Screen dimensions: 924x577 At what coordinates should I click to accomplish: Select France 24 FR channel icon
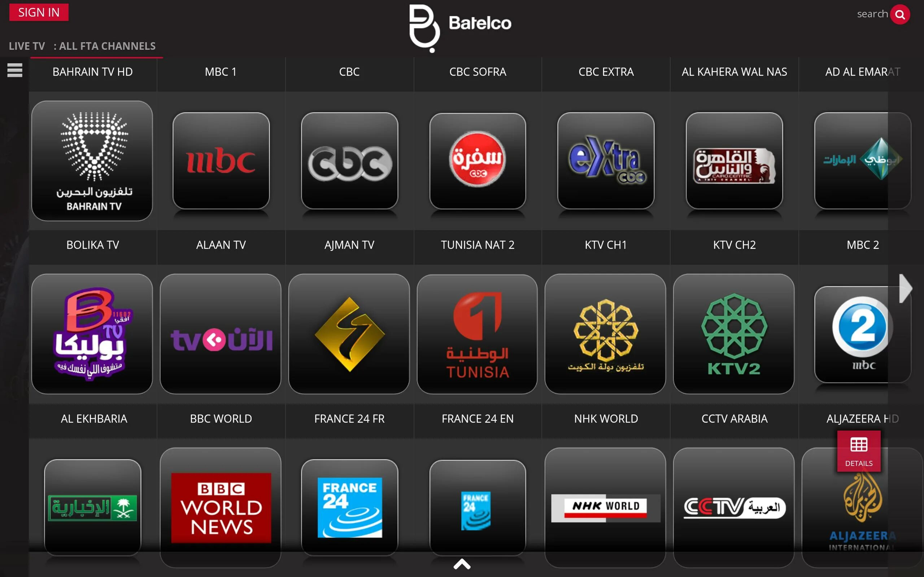349,505
